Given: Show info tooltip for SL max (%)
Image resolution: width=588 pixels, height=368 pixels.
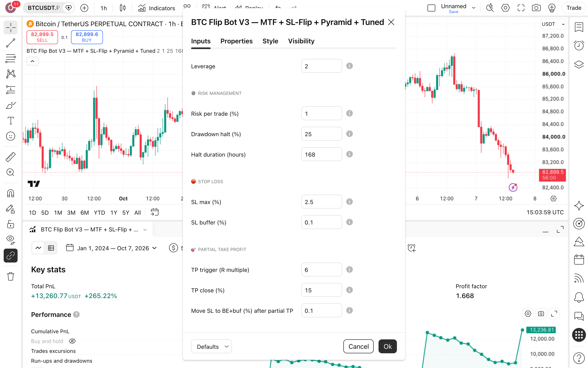Looking at the screenshot, I should pos(349,202).
